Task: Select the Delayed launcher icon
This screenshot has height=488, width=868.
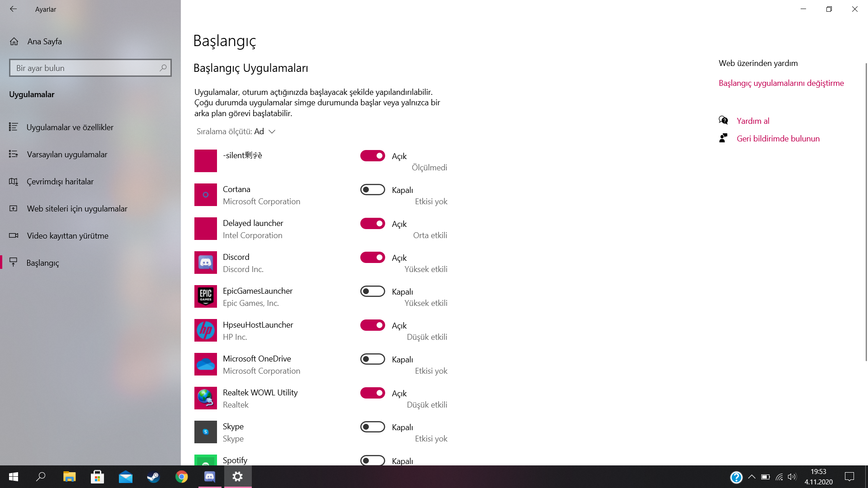Action: tap(206, 229)
